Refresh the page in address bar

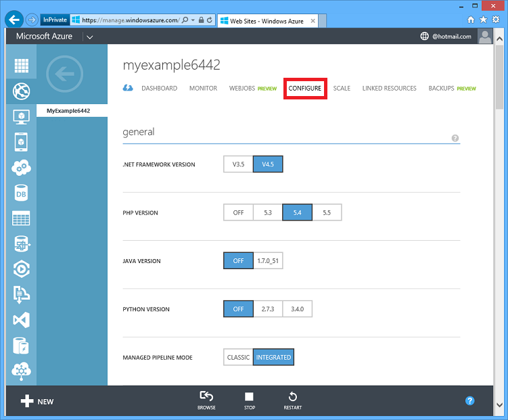(210, 20)
